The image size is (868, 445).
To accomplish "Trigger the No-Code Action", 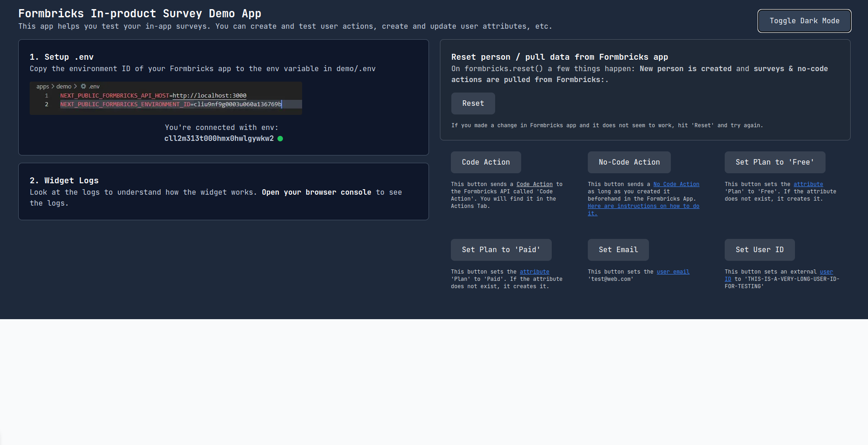I will pos(629,162).
